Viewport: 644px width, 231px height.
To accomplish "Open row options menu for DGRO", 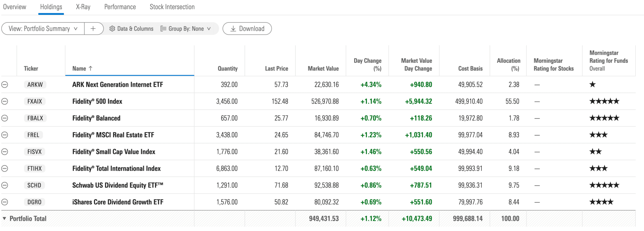I will click(x=5, y=202).
